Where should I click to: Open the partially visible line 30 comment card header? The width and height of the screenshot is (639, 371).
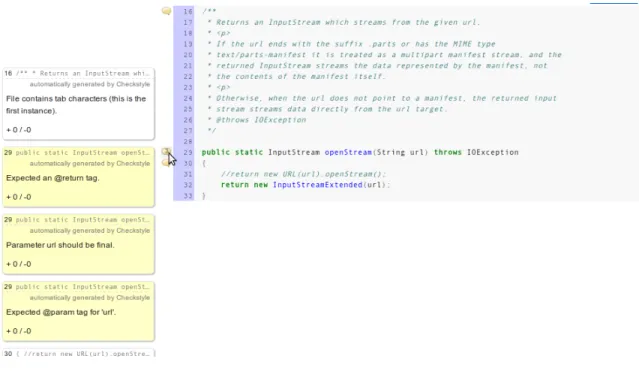coord(79,353)
